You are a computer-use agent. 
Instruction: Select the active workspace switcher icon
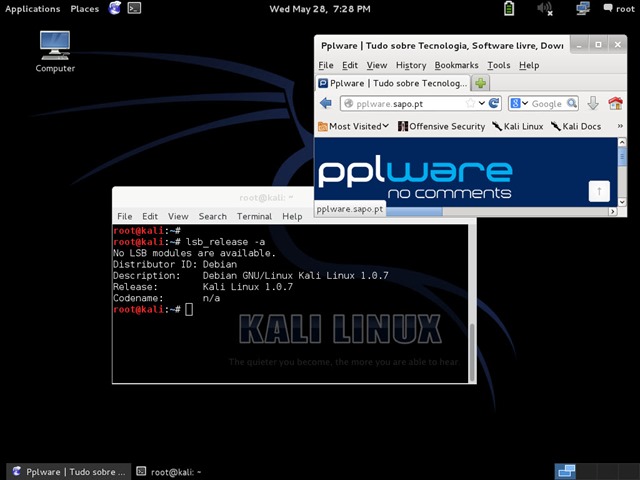(565, 472)
